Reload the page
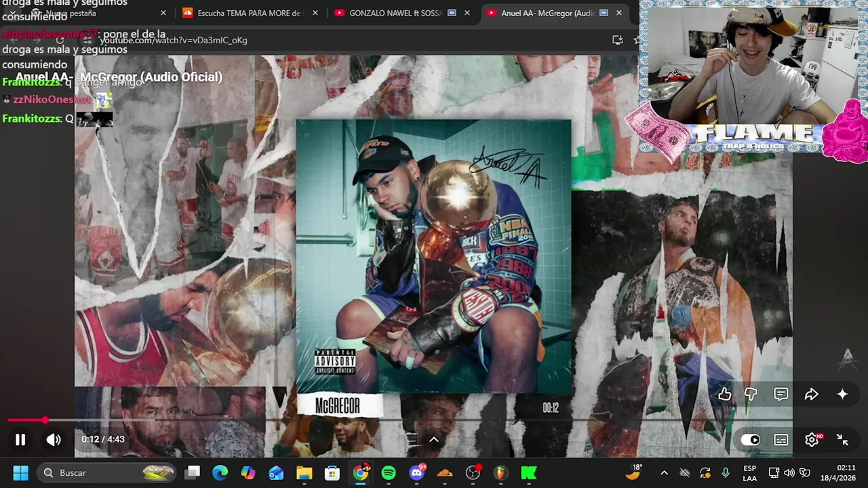The width and height of the screenshot is (868, 488). click(x=60, y=40)
